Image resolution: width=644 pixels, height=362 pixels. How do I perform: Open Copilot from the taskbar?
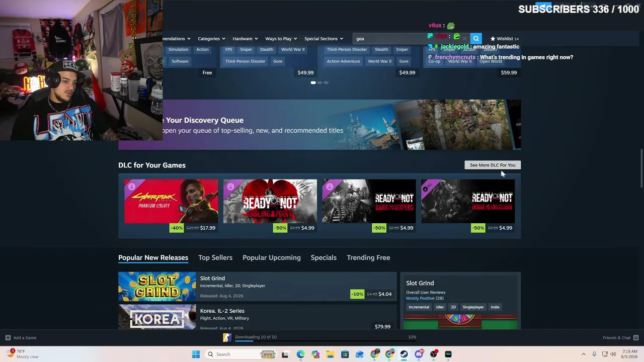coord(315,354)
